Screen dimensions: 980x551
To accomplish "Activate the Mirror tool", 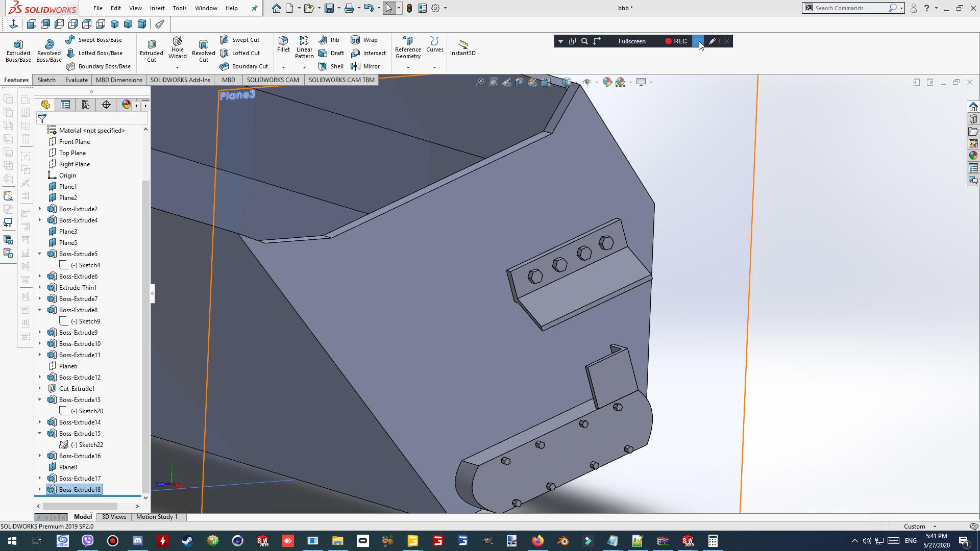I will pyautogui.click(x=365, y=66).
